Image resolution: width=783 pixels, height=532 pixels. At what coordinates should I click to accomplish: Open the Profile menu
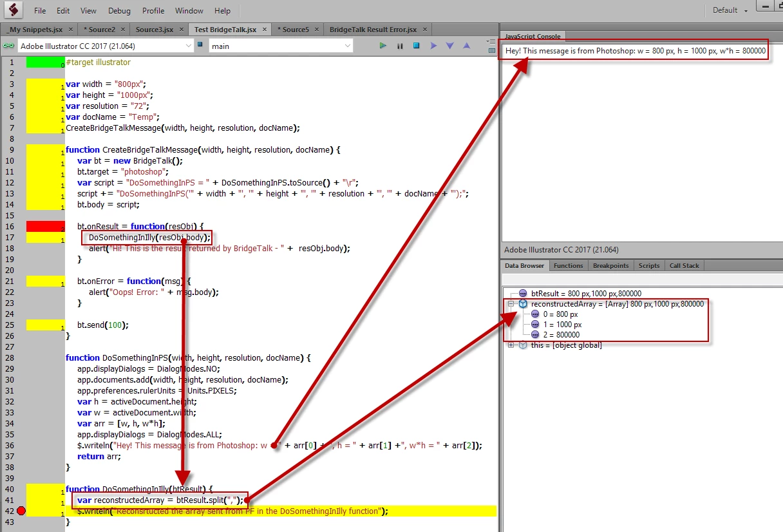153,11
